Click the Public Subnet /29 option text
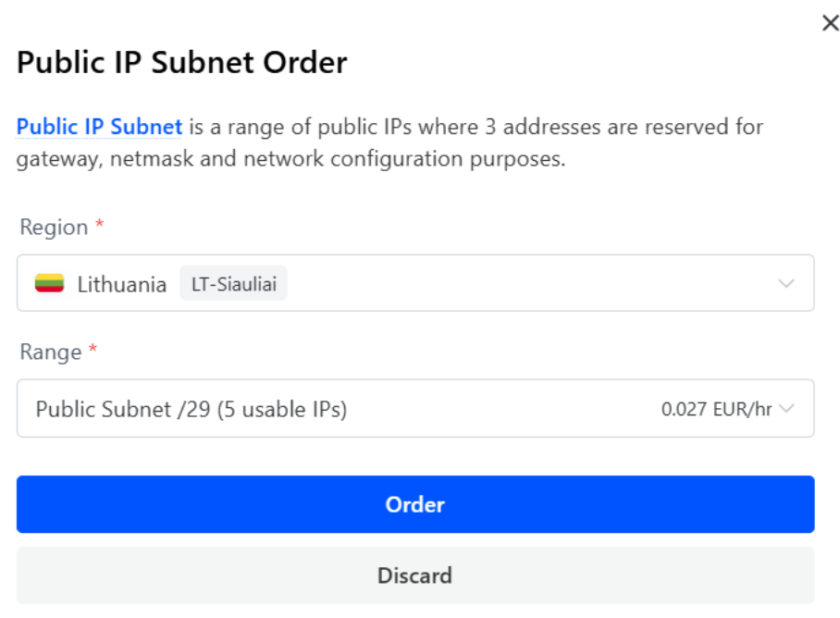 coord(191,409)
